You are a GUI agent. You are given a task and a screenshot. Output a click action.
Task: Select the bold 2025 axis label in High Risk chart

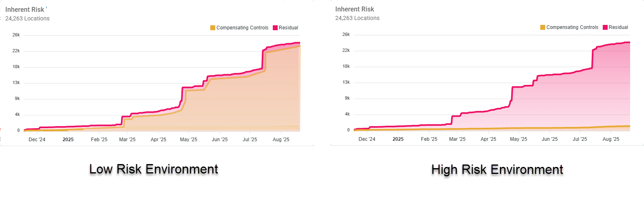click(x=398, y=139)
